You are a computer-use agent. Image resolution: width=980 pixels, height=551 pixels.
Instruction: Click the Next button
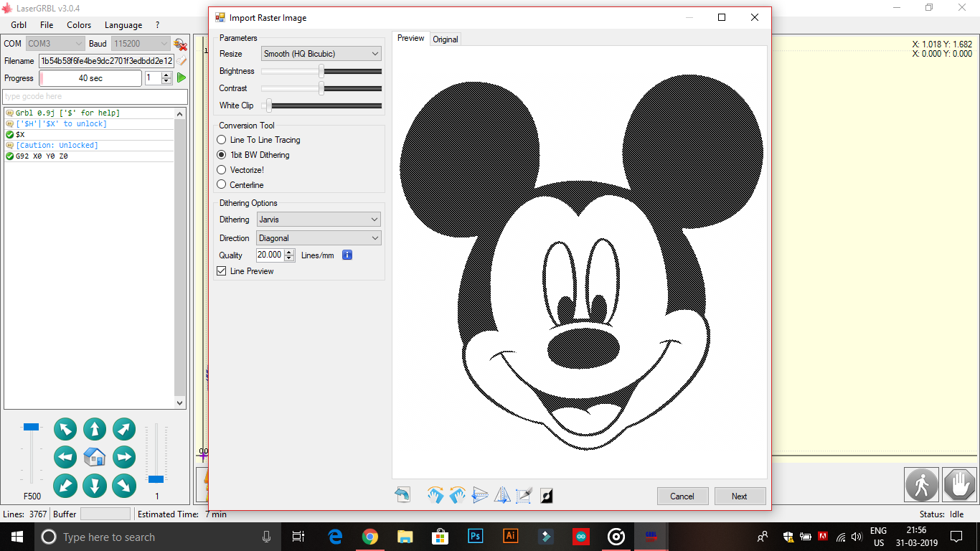click(x=740, y=496)
